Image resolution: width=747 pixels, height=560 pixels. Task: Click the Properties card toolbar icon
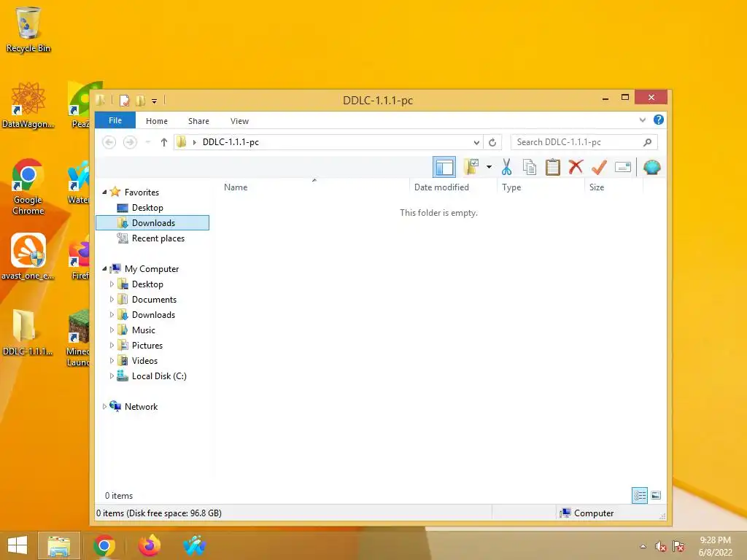pyautogui.click(x=623, y=167)
